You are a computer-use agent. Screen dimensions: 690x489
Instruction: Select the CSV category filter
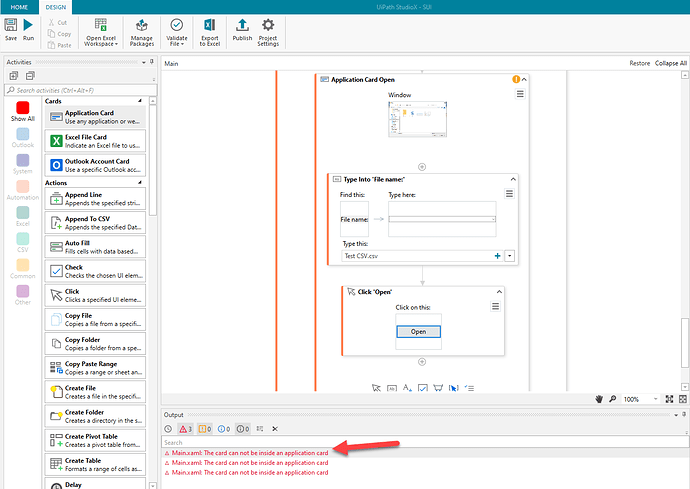(x=23, y=243)
